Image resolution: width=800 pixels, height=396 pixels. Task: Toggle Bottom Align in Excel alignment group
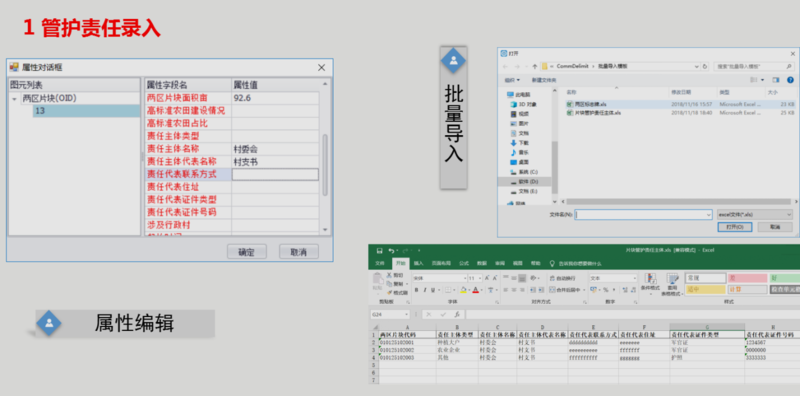pos(522,278)
